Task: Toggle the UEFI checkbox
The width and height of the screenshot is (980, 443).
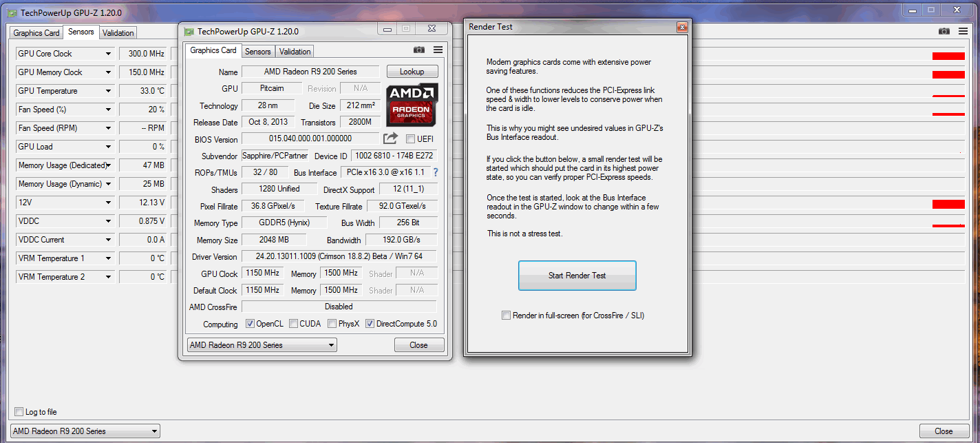Action: coord(411,139)
